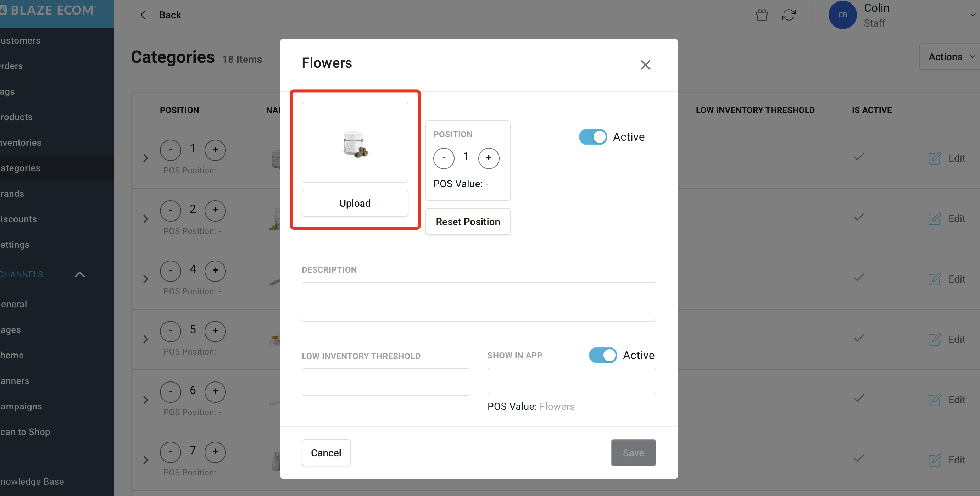The width and height of the screenshot is (980, 496).
Task: Go to Settings in sidebar
Action: click(15, 245)
